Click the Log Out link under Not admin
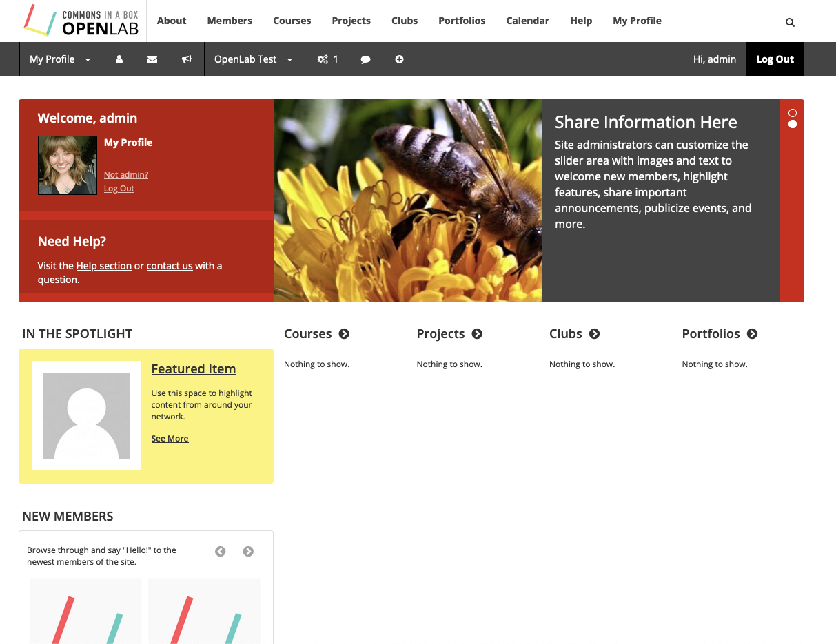836x644 pixels. click(119, 189)
